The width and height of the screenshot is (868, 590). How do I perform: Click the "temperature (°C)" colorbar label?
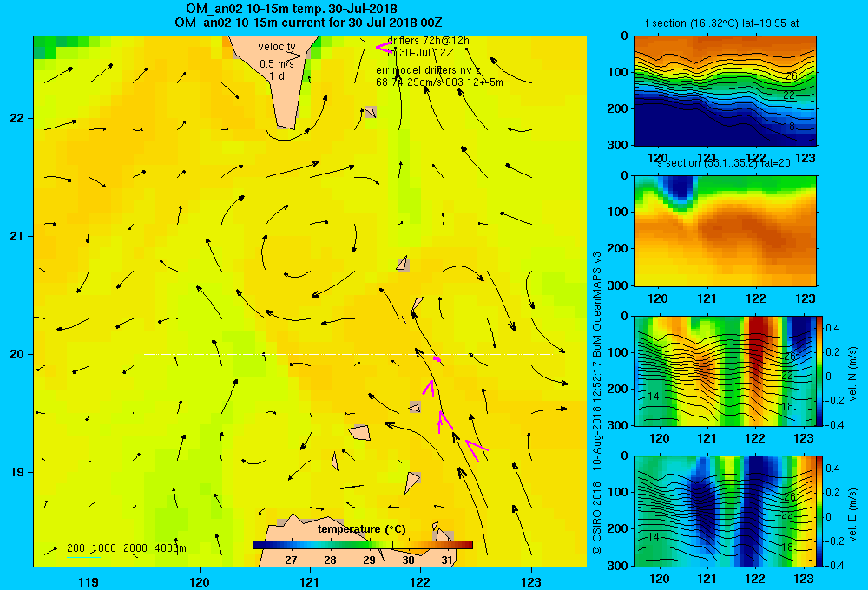(x=361, y=529)
